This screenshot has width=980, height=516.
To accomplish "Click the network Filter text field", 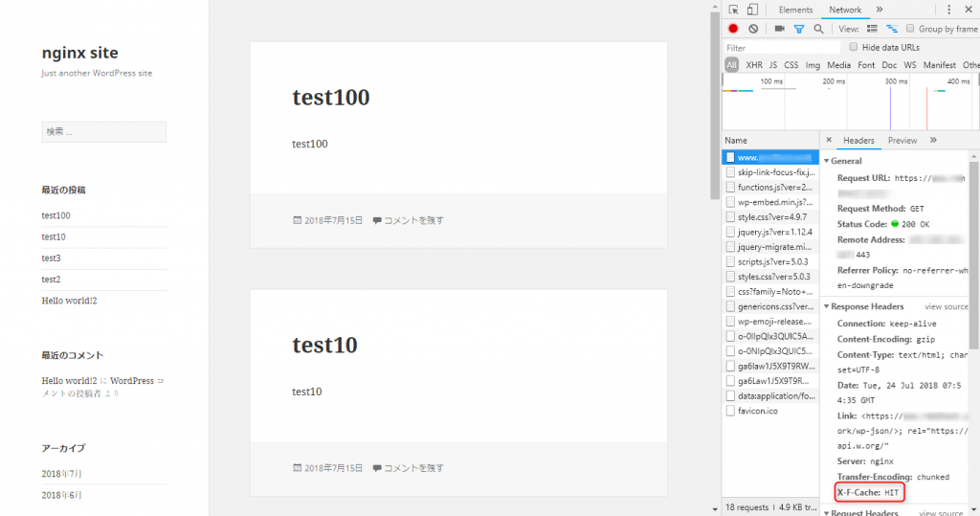I will [x=780, y=47].
